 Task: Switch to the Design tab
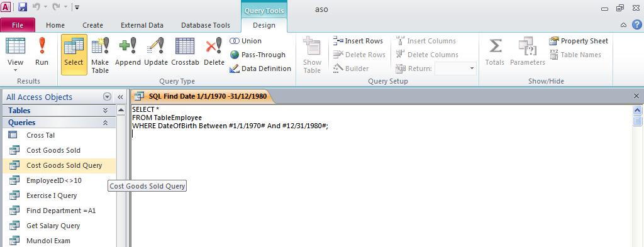[x=264, y=25]
